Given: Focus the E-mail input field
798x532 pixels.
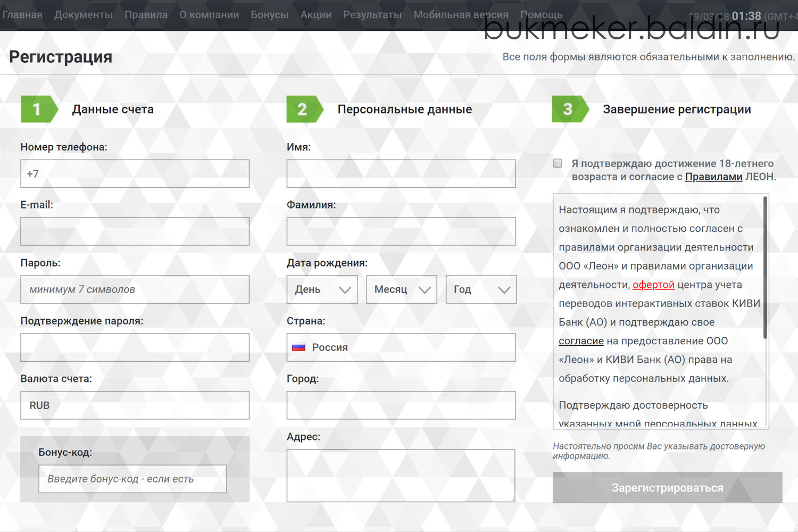Looking at the screenshot, I should tap(135, 231).
